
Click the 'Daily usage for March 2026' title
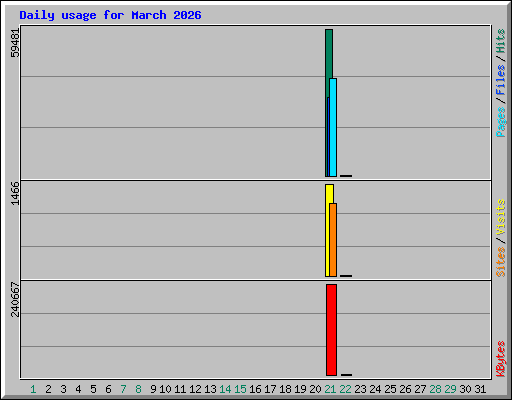110,16
